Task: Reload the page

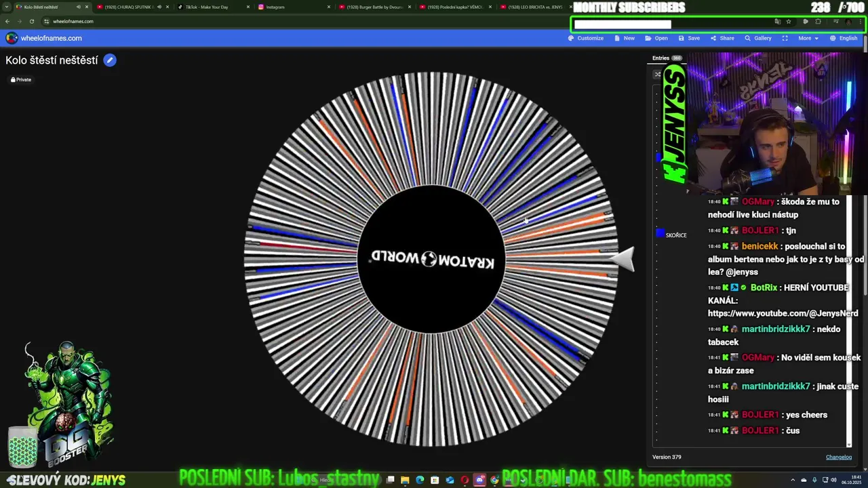Action: [x=31, y=21]
